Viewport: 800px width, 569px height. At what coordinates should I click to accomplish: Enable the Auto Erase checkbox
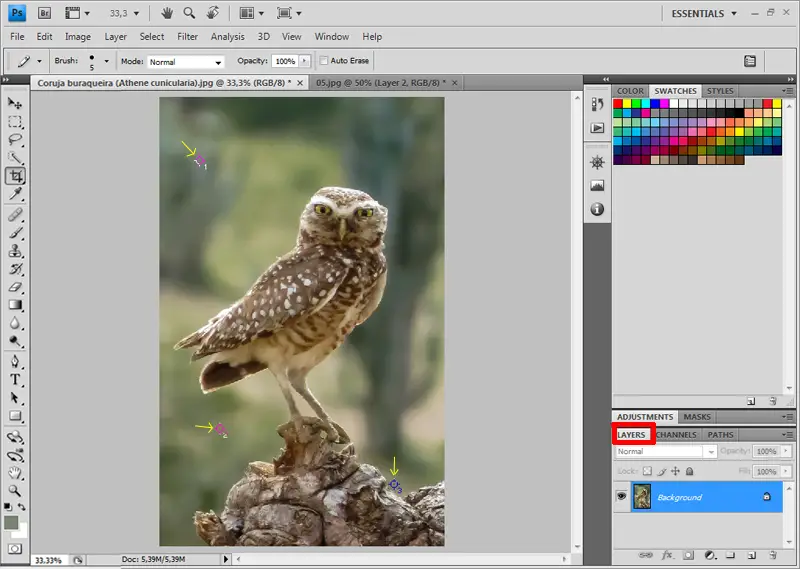(324, 61)
